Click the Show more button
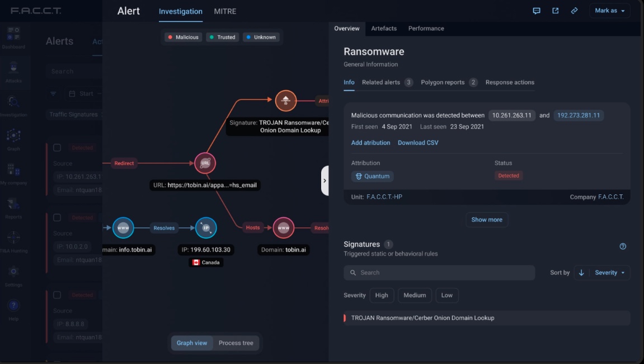Viewport: 644px width, 364px height. pos(487,220)
